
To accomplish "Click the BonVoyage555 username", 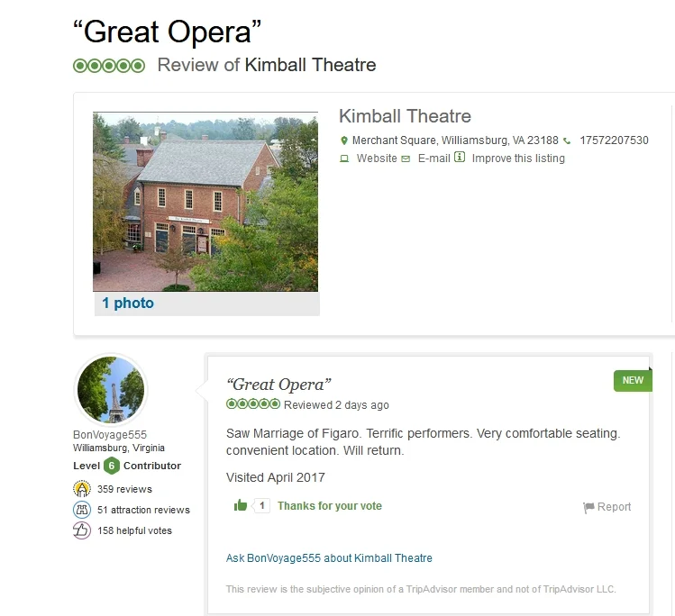I will click(110, 434).
